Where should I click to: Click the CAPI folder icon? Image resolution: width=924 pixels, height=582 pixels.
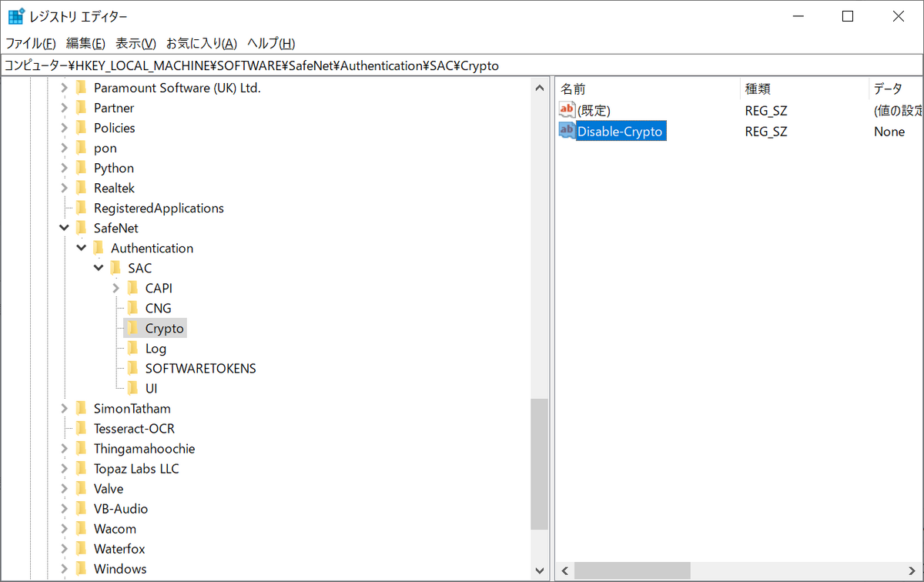132,288
